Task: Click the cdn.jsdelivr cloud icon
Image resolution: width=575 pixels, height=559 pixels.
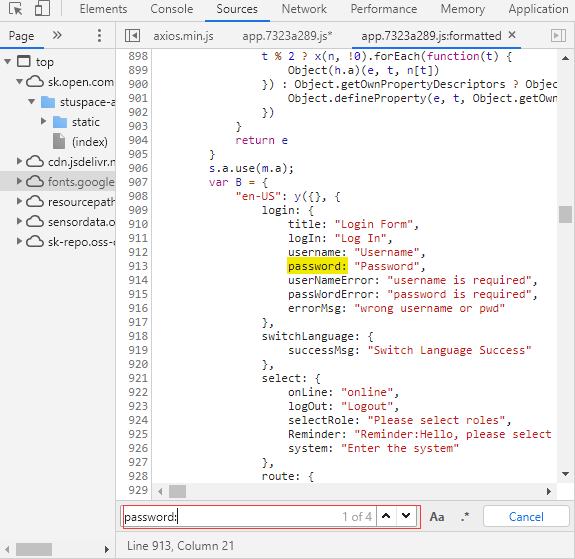Action: click(35, 161)
